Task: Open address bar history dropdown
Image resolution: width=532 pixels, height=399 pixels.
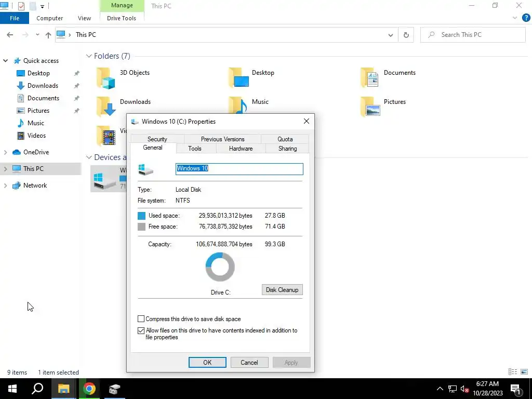Action: pos(391,35)
